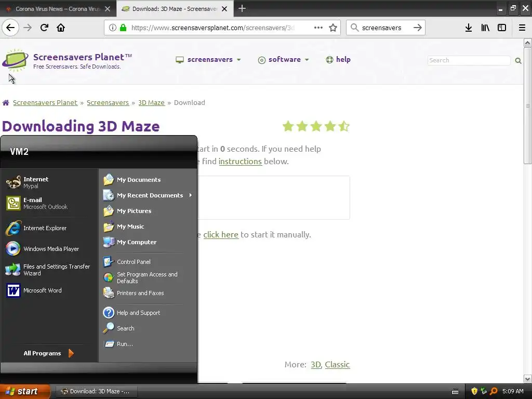The image size is (532, 399).
Task: Switch to the Corona Virus News tab
Action: pyautogui.click(x=58, y=9)
